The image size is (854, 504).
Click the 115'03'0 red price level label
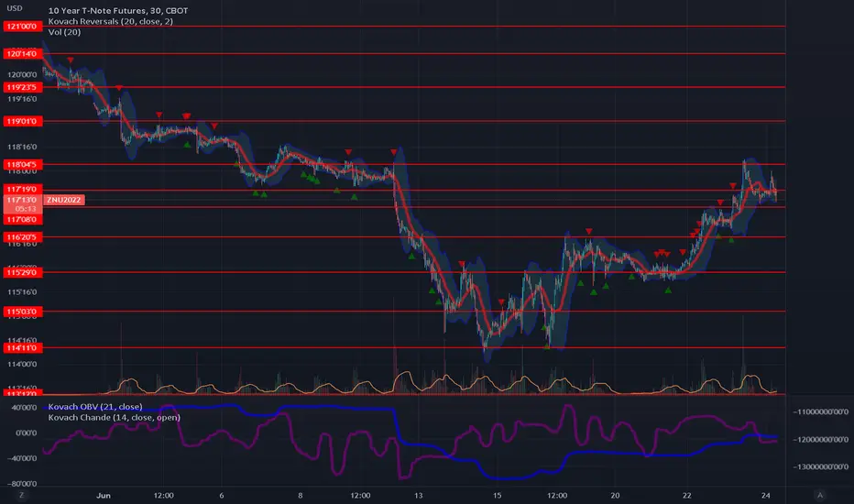pos(22,312)
